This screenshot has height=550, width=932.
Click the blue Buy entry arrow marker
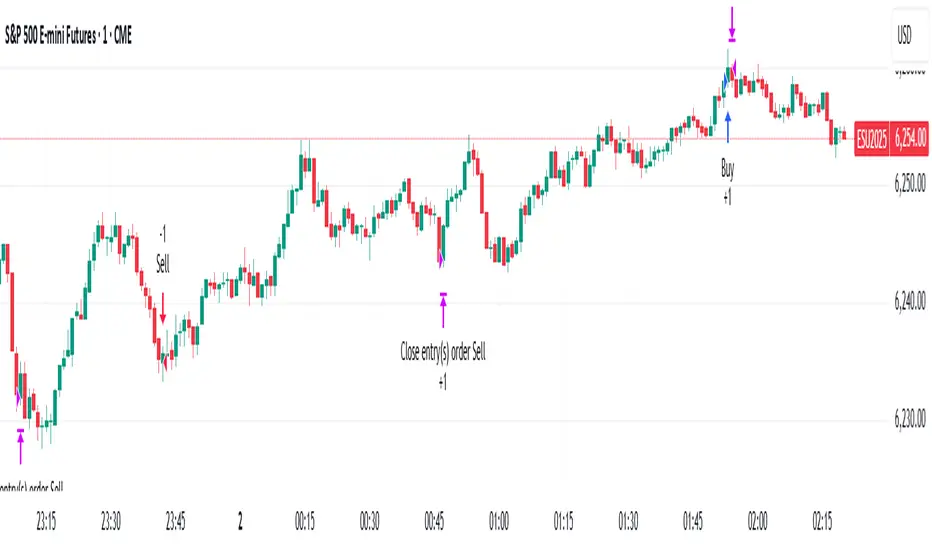click(728, 125)
